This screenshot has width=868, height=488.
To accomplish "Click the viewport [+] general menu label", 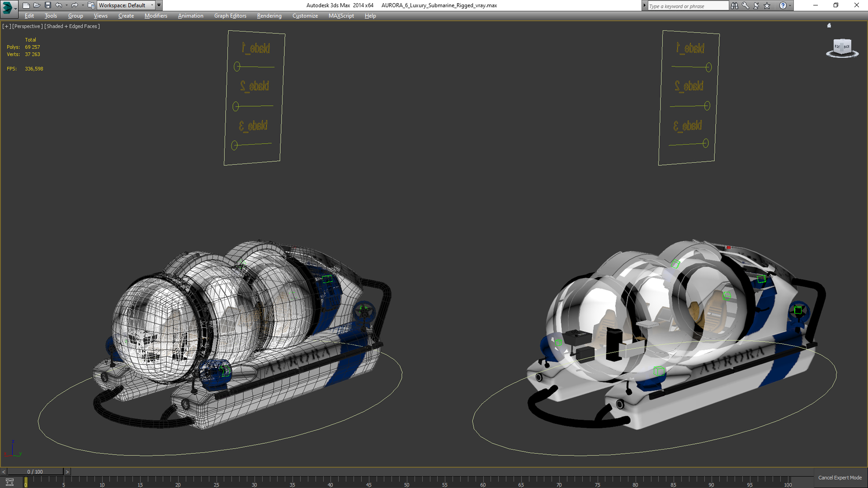I will point(6,26).
